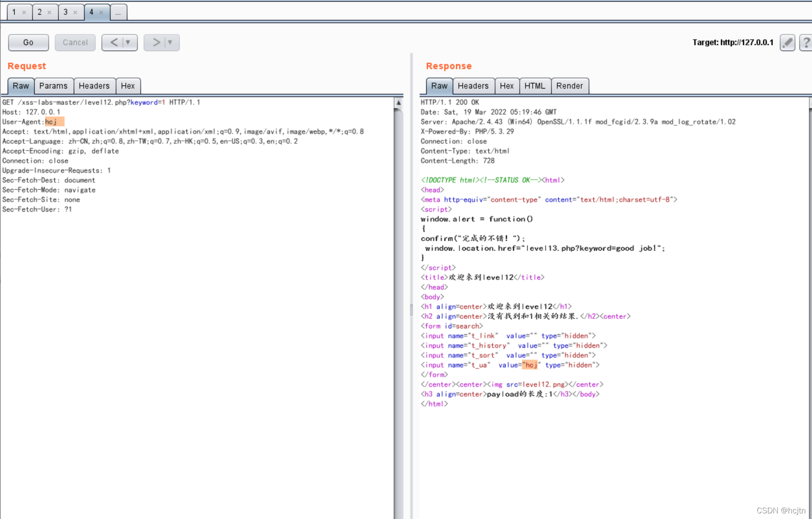Click the Request panel heading

pyautogui.click(x=27, y=66)
